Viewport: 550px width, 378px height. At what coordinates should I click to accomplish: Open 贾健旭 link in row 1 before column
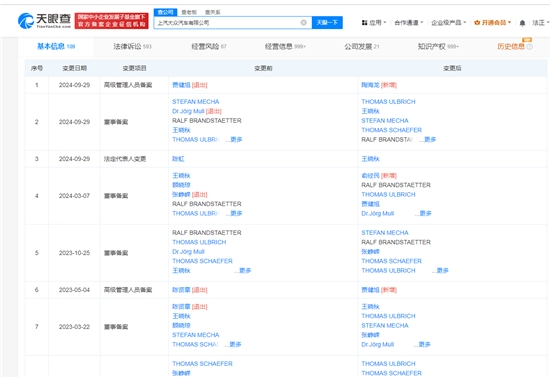[181, 85]
